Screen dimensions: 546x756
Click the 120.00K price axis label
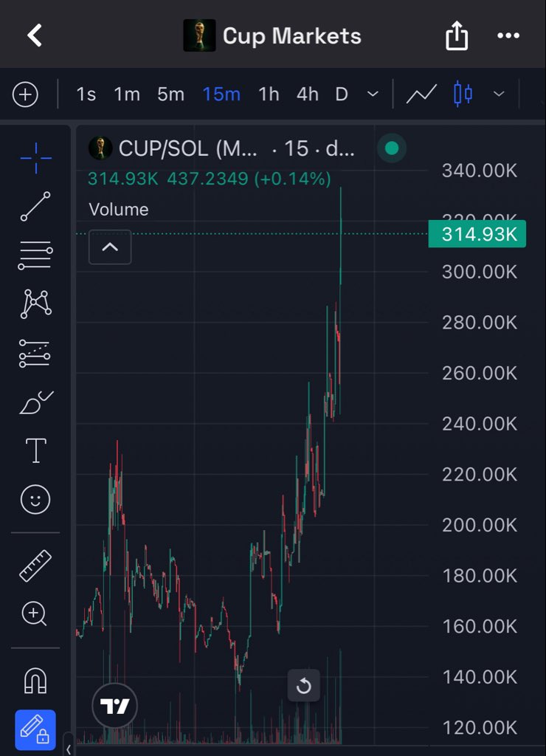tap(480, 727)
